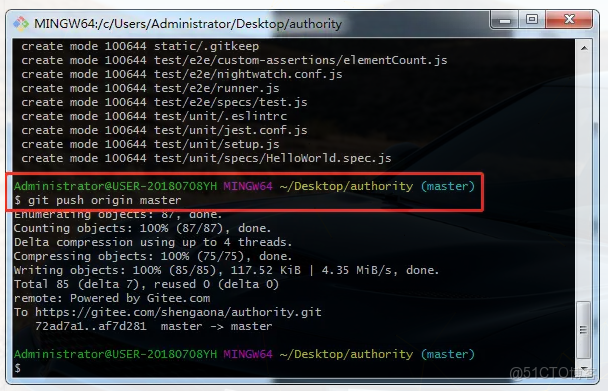Click the line with 'test/unit/jest.conf.js'
The height and width of the screenshot is (391, 608).
click(x=164, y=130)
